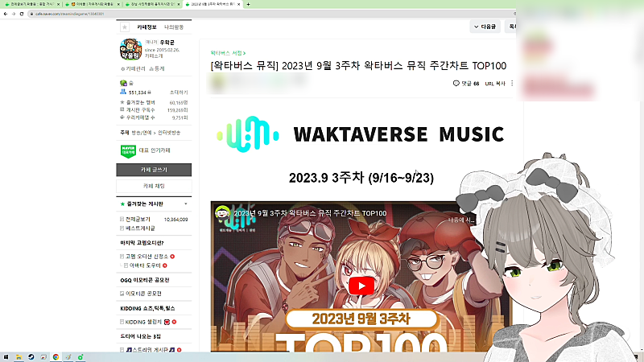Image resolution: width=644 pixels, height=362 pixels.
Task: Open the green app rightmost on the taskbar
Action: (x=80, y=357)
